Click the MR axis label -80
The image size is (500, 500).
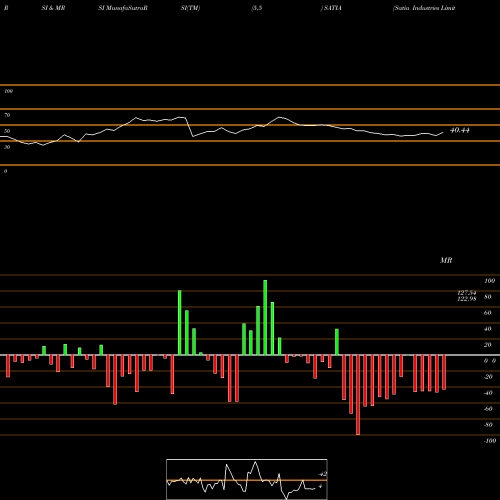[x=488, y=425]
